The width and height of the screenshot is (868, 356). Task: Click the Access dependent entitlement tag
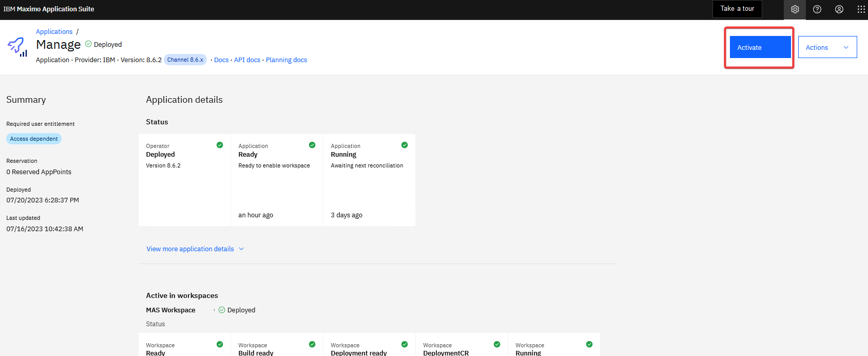[x=34, y=139]
